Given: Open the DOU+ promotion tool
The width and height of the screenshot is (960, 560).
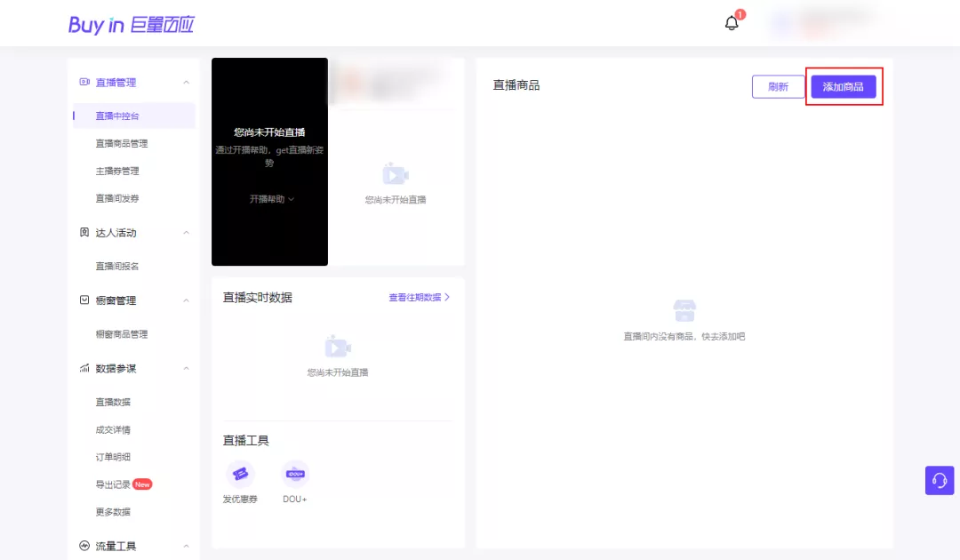Looking at the screenshot, I should [x=295, y=483].
